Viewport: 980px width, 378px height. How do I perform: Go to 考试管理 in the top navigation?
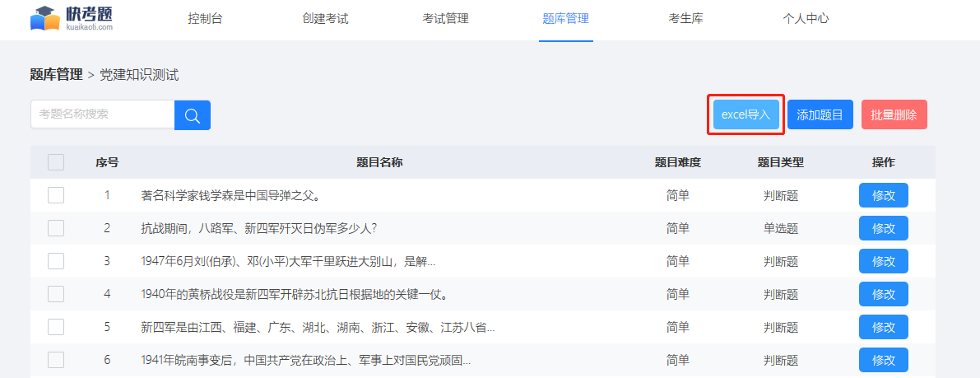click(x=445, y=19)
